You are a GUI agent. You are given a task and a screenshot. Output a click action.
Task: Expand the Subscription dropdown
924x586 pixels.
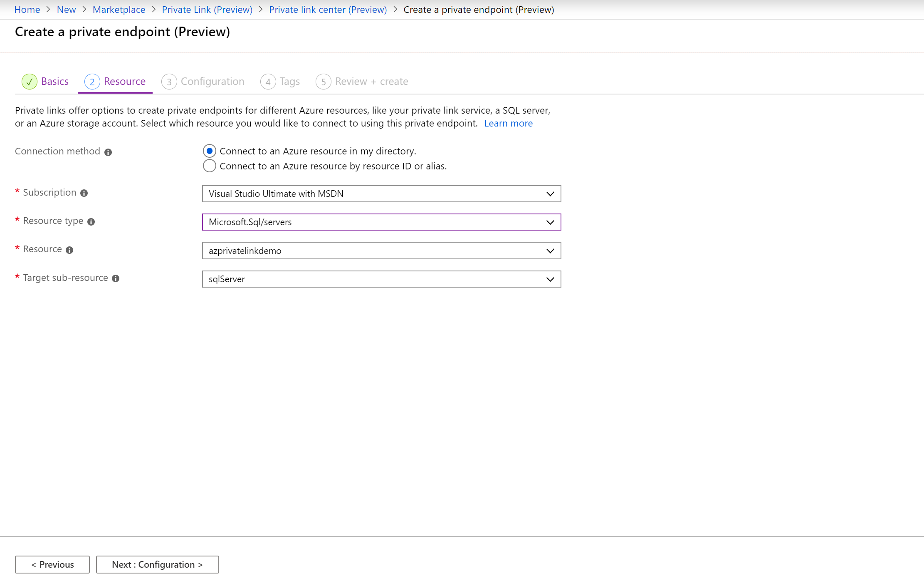550,194
